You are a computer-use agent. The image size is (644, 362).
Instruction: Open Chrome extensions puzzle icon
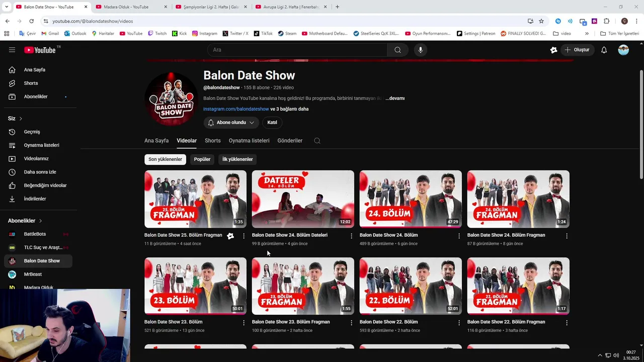(606, 21)
